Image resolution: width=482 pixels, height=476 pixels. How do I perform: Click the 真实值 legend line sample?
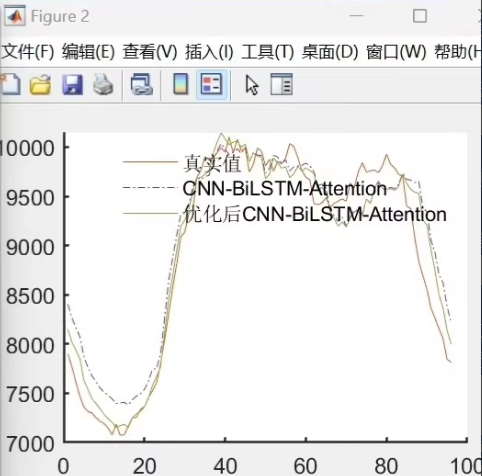150,162
